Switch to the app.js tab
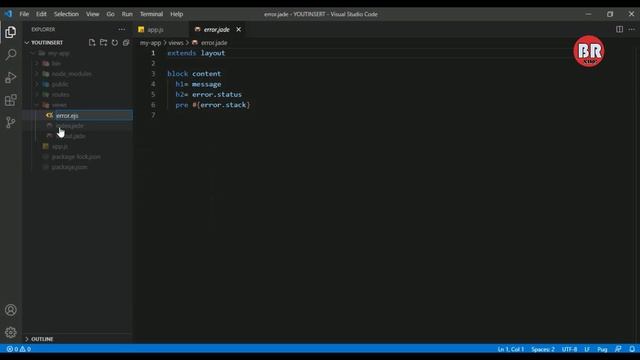The height and width of the screenshot is (360, 640). point(156,29)
